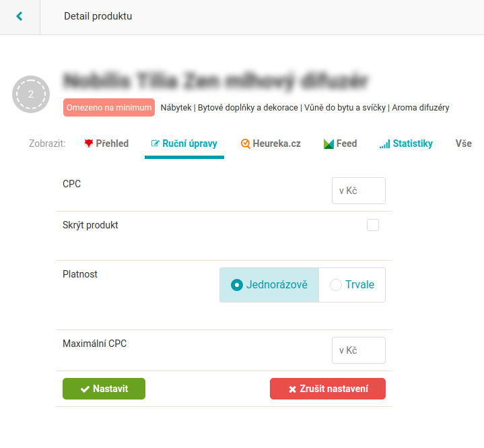Click the CPC input field
The image size is (484, 448).
coord(359,191)
